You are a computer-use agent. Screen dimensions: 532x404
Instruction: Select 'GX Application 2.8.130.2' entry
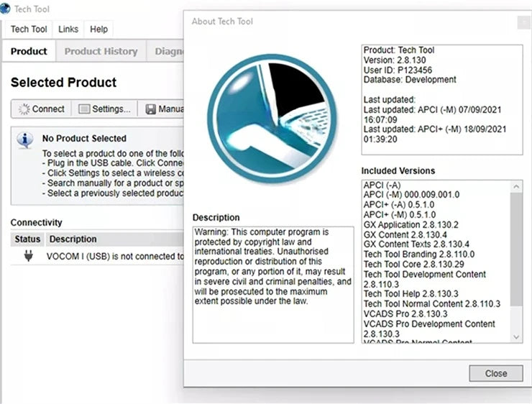click(x=411, y=225)
